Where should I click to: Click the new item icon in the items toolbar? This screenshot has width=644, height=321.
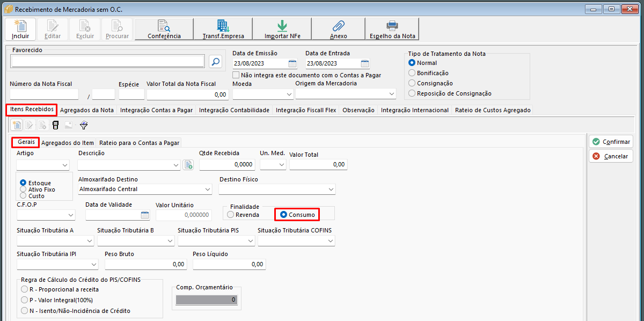pos(17,125)
